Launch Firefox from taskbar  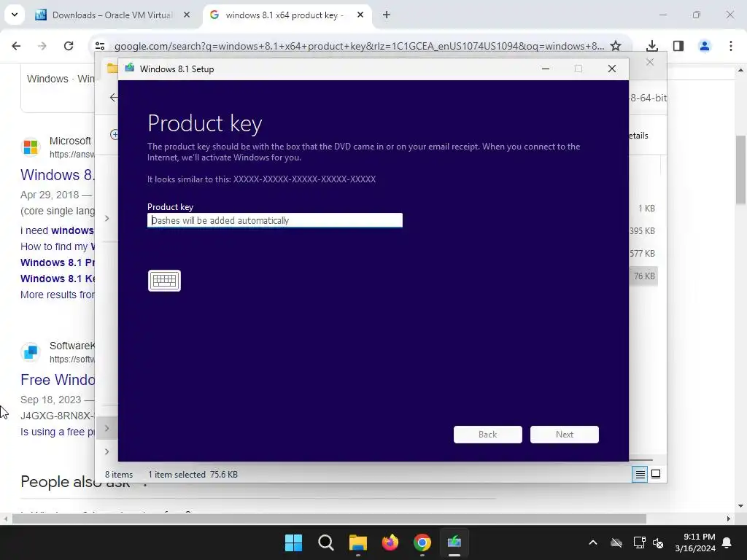coord(390,542)
